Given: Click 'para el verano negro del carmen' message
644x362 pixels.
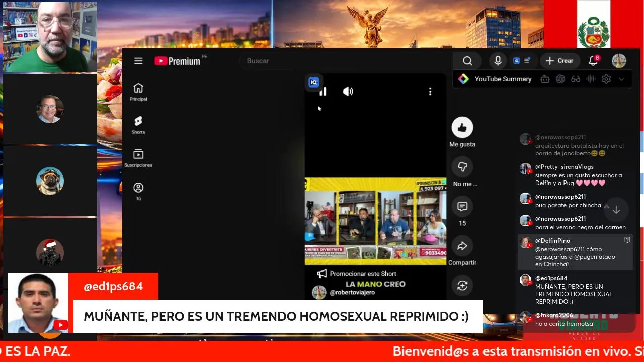Looking at the screenshot, I should pos(581,227).
